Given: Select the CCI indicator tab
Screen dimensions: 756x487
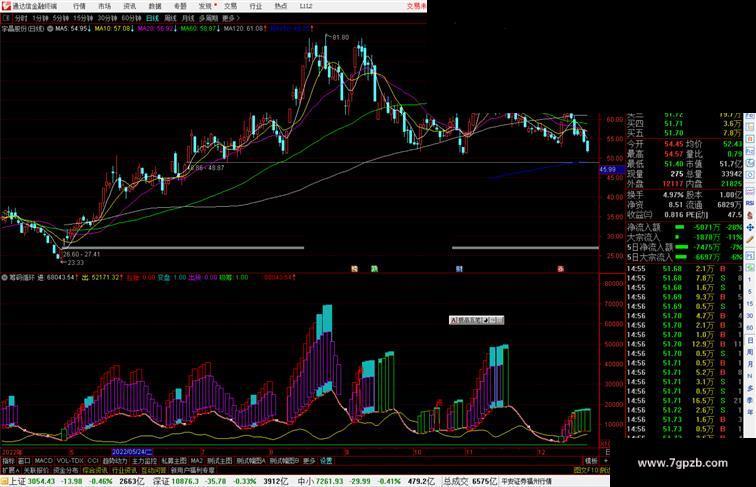Looking at the screenshot, I should pos(93,461).
